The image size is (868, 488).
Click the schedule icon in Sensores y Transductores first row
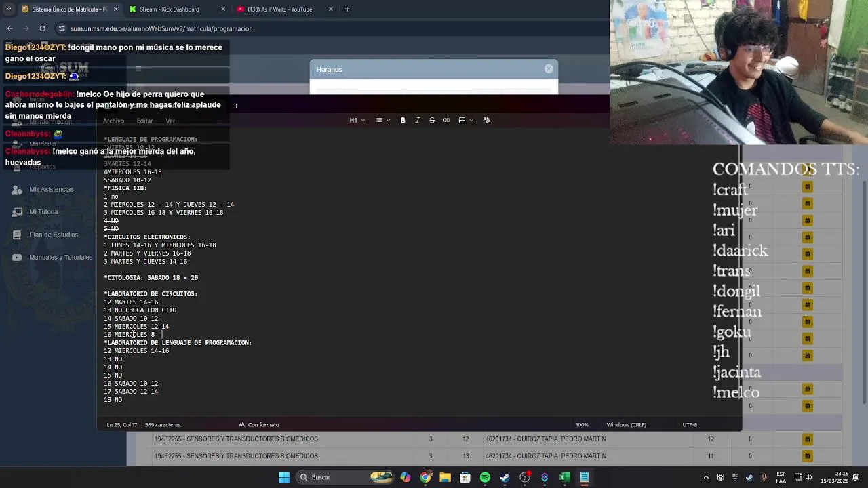point(807,439)
